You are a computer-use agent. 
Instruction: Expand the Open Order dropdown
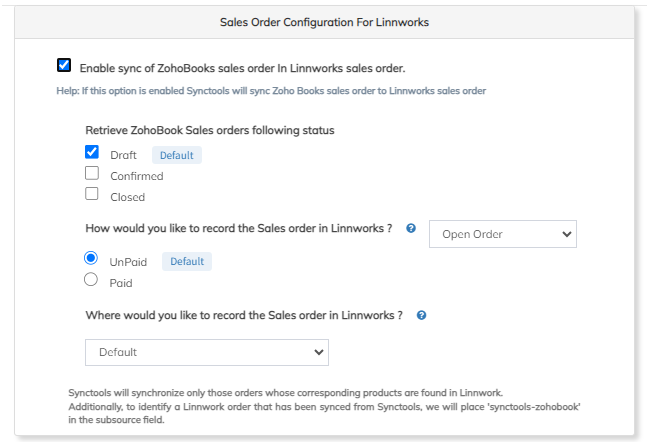coord(502,234)
